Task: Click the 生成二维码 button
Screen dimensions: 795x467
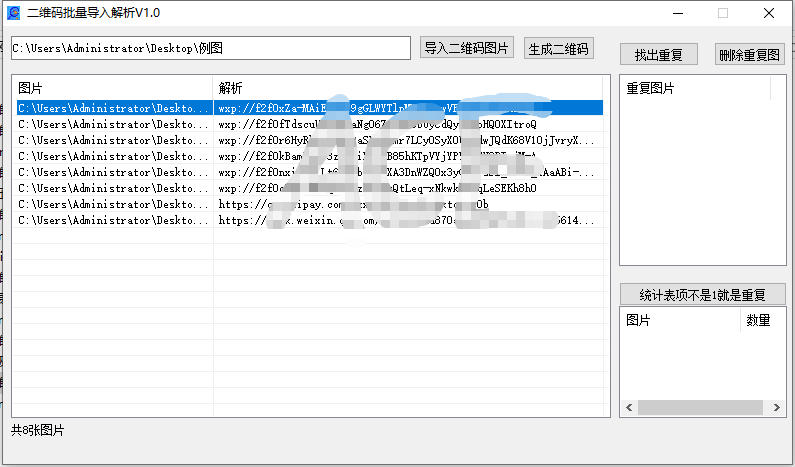Action: point(558,48)
